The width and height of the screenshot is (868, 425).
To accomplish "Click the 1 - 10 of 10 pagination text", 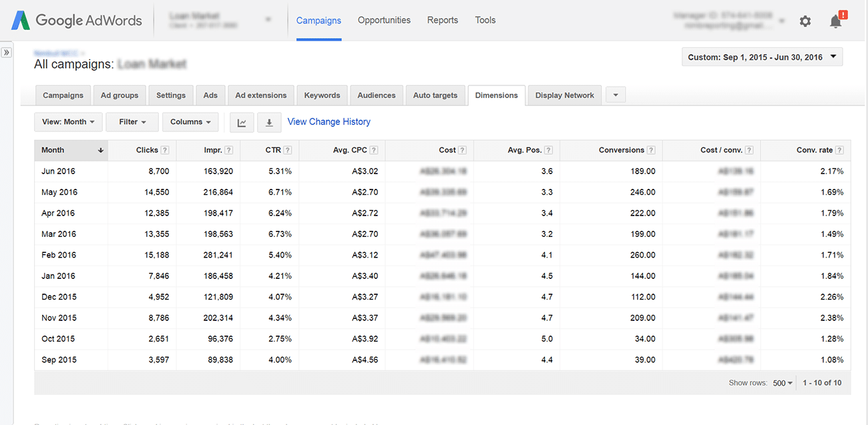I will tap(822, 383).
